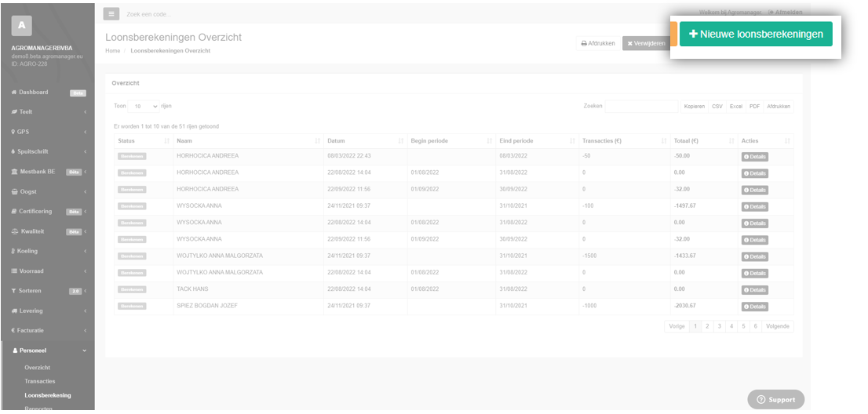Click the Verwijderen delete button
This screenshot has width=868, height=414.
point(646,43)
